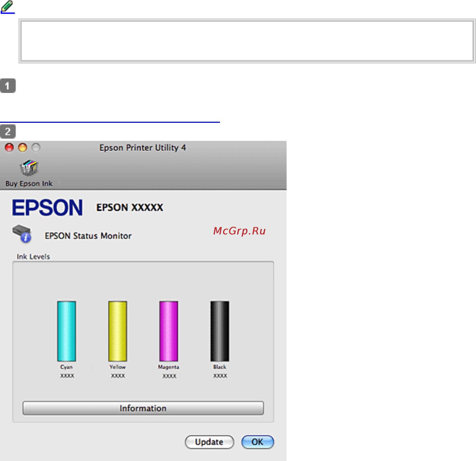Select the Cyan ink level bar
This screenshot has height=461, width=476.
pos(67,331)
